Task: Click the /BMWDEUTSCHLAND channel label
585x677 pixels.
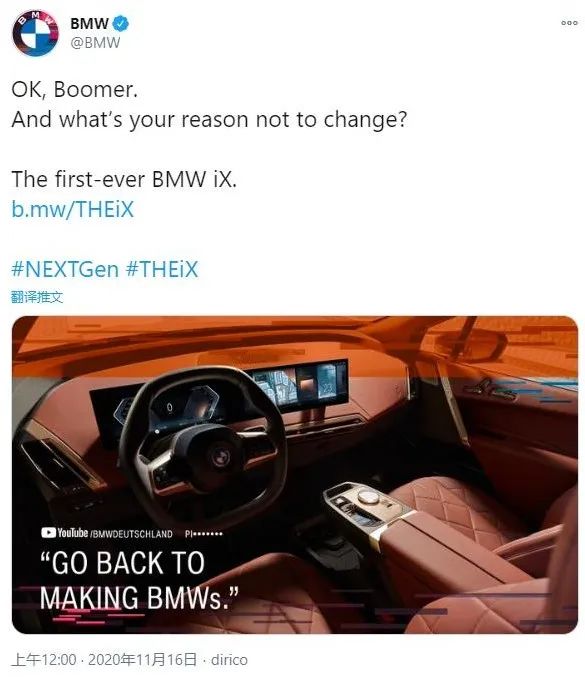Action: [131, 534]
